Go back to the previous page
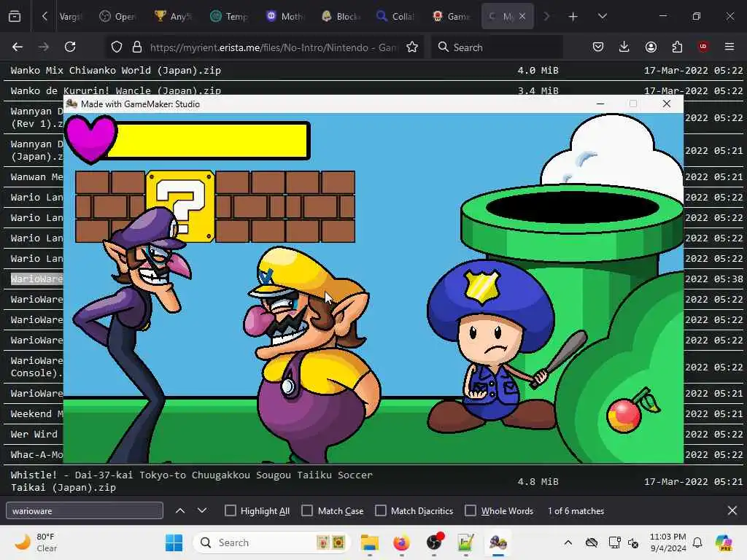 point(18,47)
